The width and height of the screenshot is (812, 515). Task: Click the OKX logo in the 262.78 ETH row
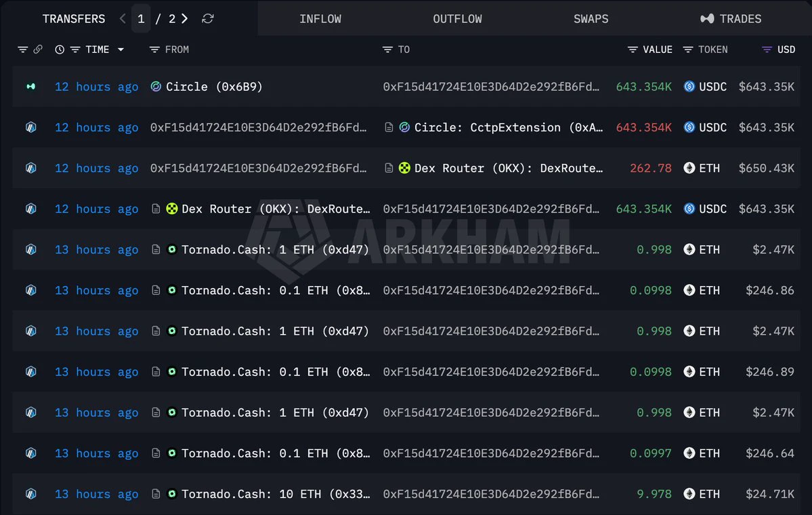pos(404,168)
